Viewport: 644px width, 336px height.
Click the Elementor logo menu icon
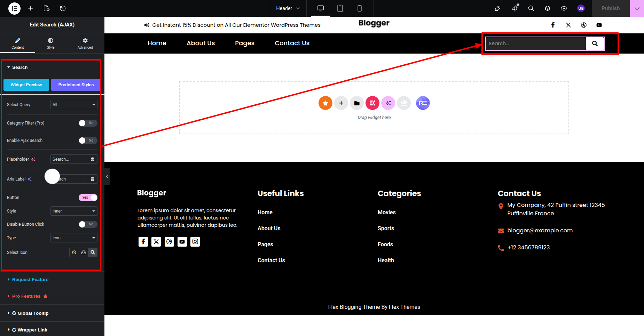point(14,8)
